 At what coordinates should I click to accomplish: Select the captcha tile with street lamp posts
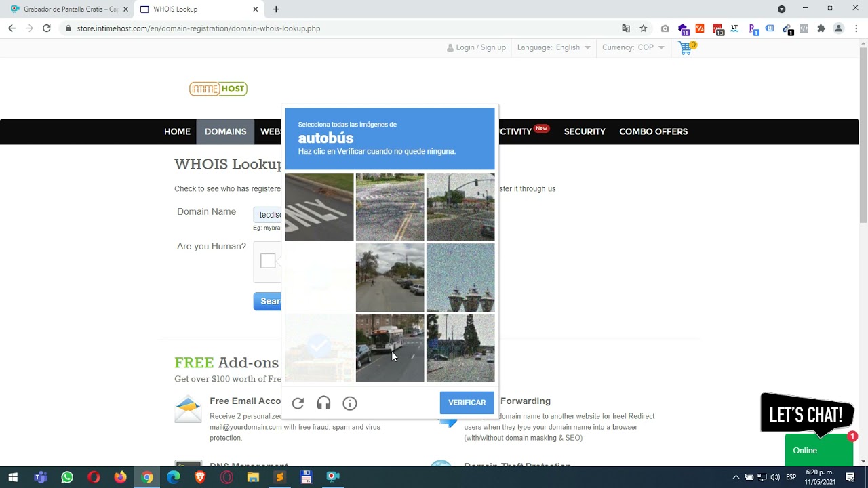pos(460,277)
